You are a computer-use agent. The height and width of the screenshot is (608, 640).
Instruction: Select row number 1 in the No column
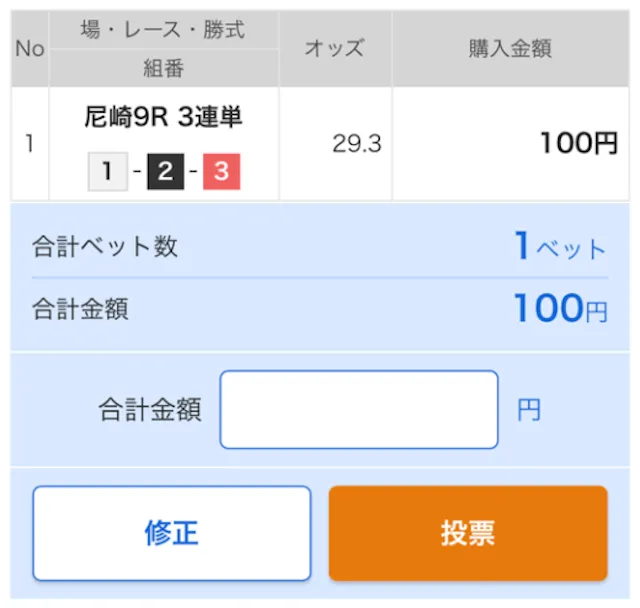[x=30, y=144]
